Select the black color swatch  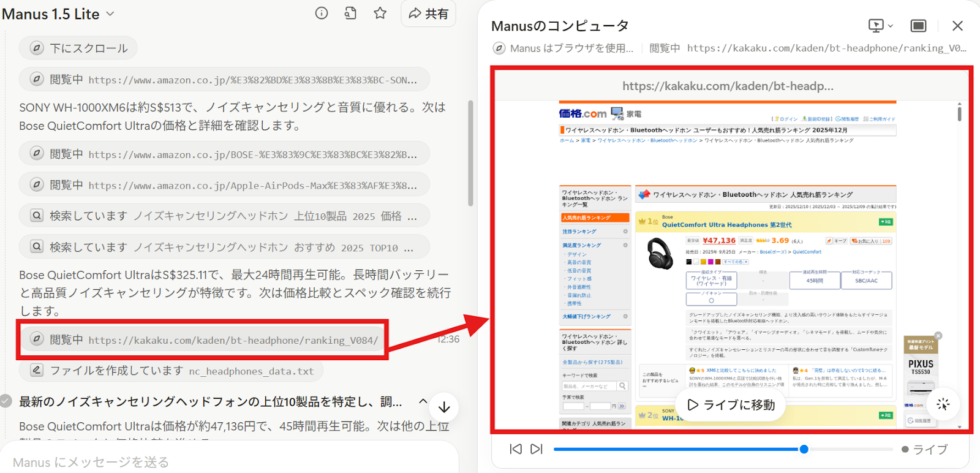pyautogui.click(x=689, y=262)
